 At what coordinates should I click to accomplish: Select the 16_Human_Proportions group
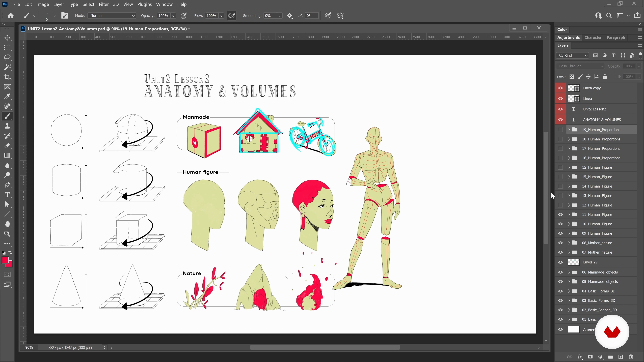point(602,158)
